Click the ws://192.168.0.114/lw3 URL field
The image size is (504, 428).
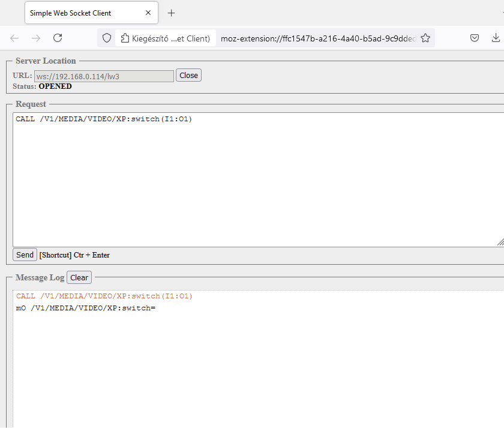tap(104, 76)
